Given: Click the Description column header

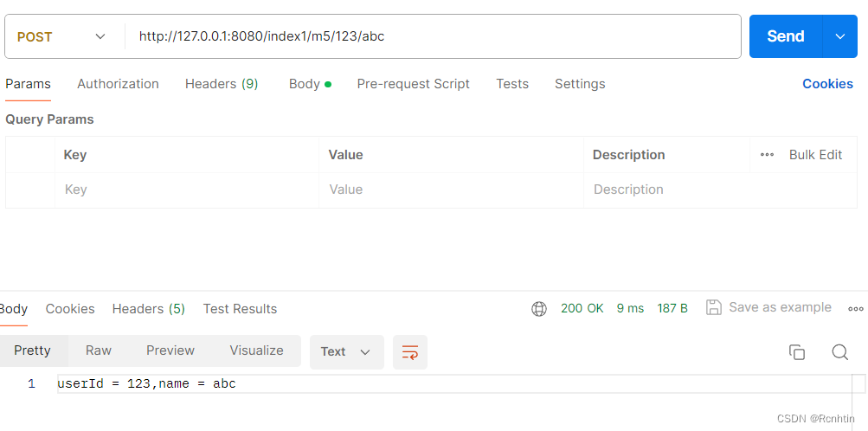Looking at the screenshot, I should pos(628,155).
